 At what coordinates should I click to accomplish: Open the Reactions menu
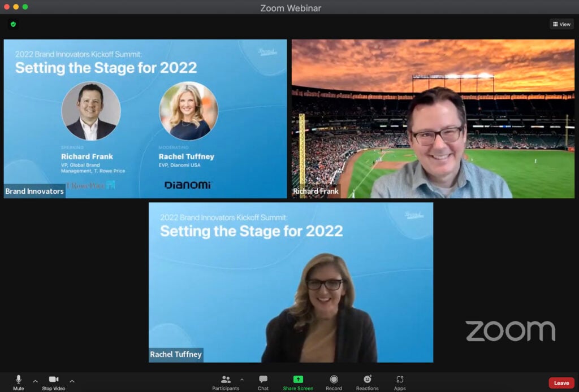pyautogui.click(x=367, y=381)
